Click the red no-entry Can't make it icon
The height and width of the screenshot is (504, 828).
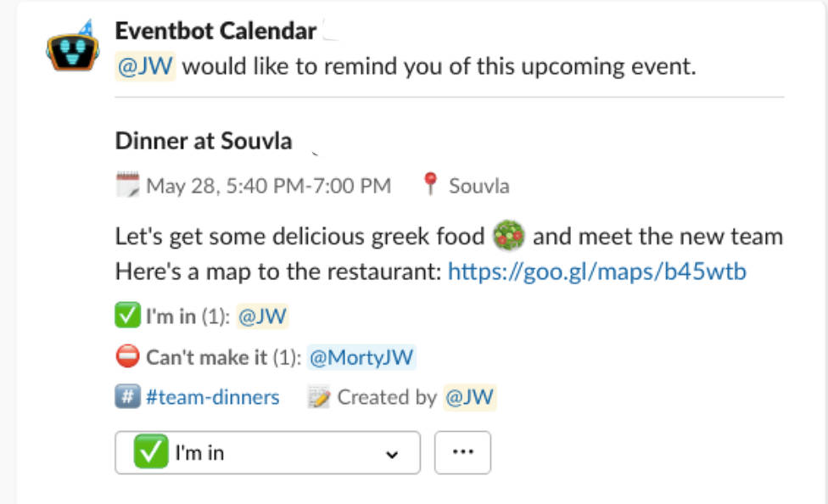coord(126,357)
